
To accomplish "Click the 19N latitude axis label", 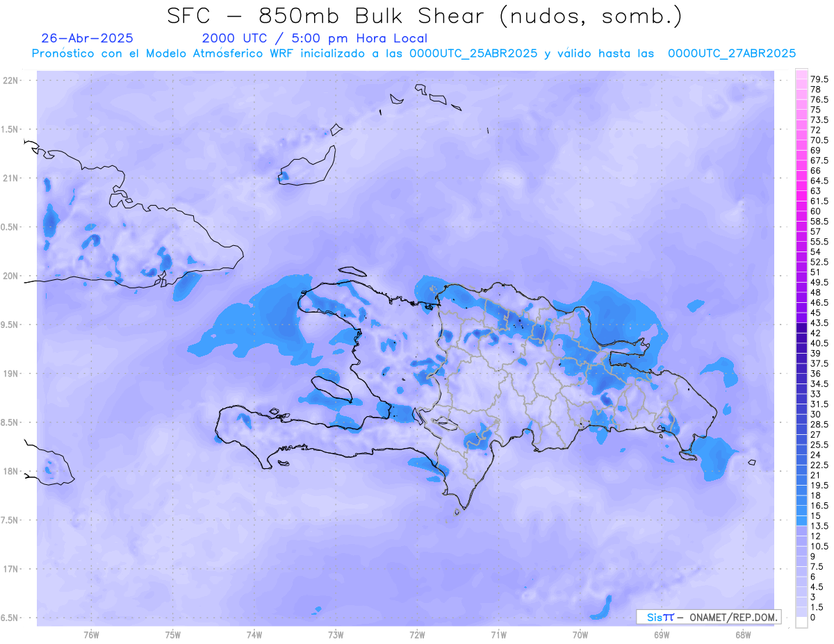I will tap(10, 374).
